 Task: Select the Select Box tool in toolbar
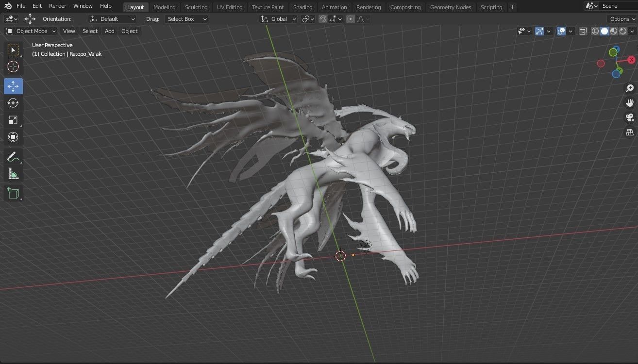coord(13,50)
